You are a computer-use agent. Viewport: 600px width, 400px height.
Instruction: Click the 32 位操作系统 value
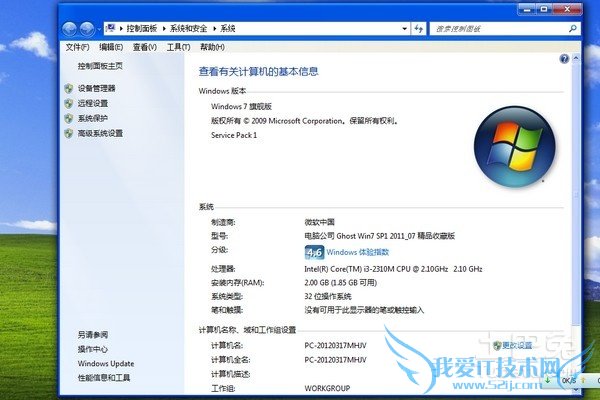point(328,296)
